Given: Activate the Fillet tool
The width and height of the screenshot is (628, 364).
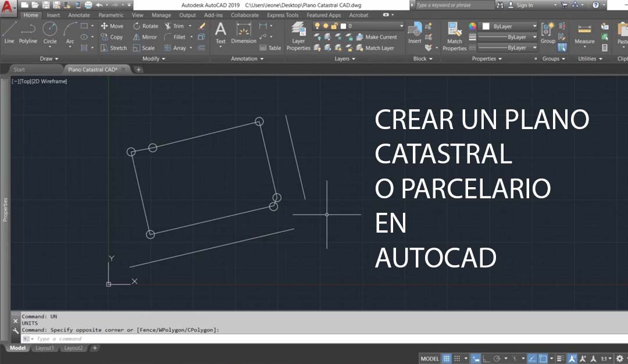Looking at the screenshot, I should (x=175, y=37).
